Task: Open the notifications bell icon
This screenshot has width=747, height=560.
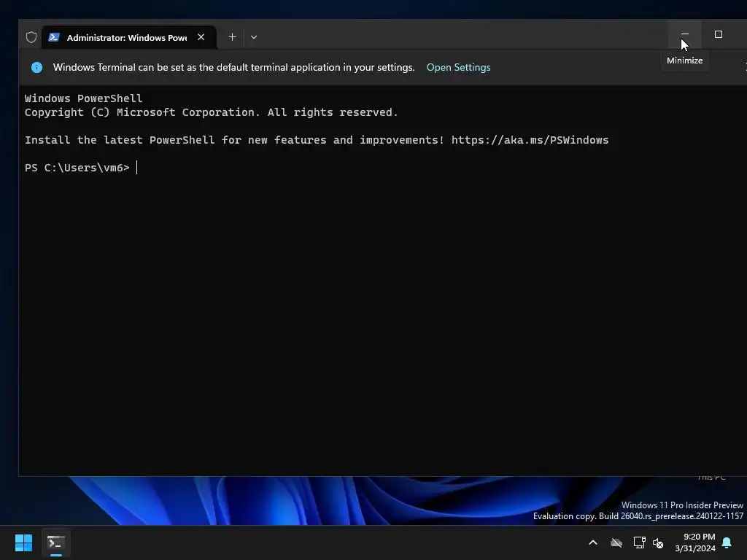Action: pyautogui.click(x=727, y=542)
